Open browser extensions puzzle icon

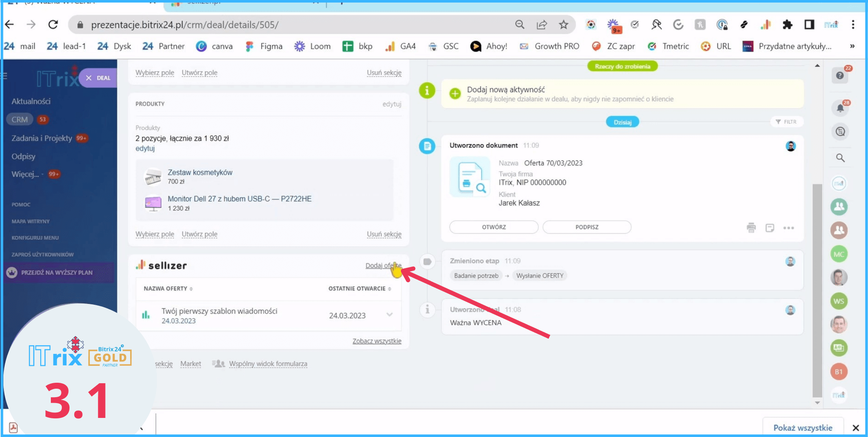point(787,25)
